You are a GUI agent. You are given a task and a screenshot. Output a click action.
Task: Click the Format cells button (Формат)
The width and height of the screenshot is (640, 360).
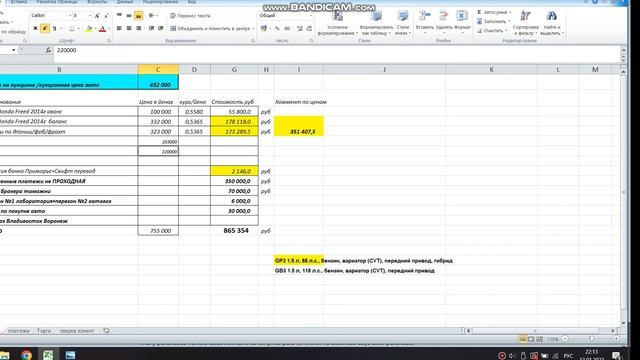click(462, 21)
